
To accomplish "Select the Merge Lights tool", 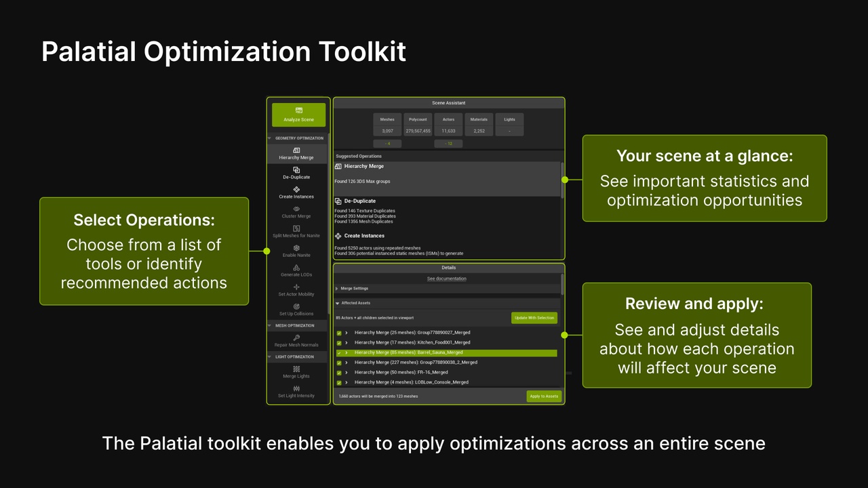I will [296, 372].
